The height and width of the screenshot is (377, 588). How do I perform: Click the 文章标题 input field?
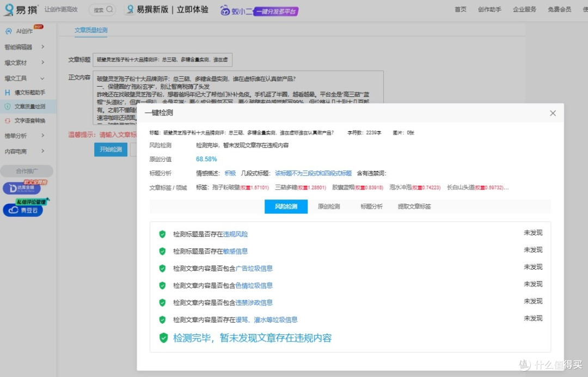pyautogui.click(x=162, y=59)
